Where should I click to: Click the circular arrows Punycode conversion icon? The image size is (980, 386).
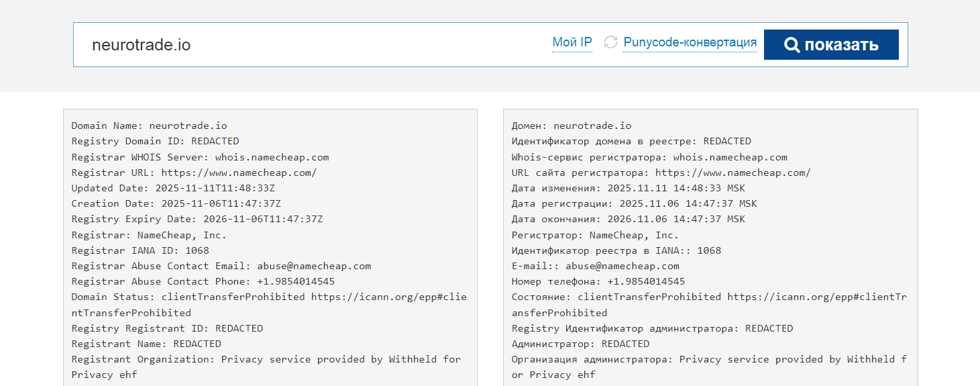pos(610,42)
